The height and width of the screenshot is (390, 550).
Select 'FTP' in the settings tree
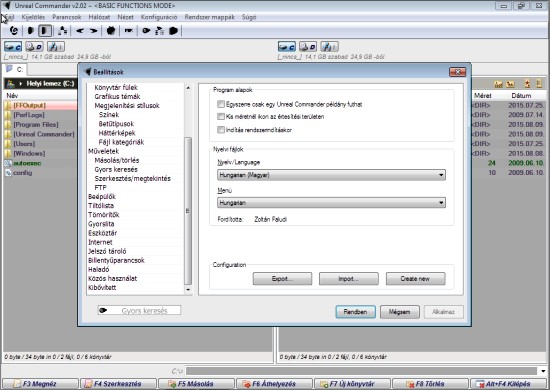tap(100, 188)
